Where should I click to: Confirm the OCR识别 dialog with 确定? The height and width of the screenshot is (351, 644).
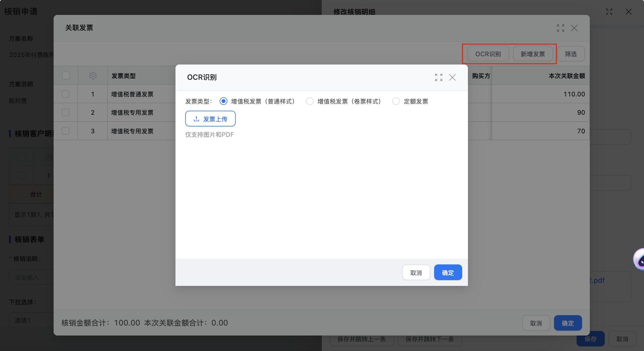[448, 272]
